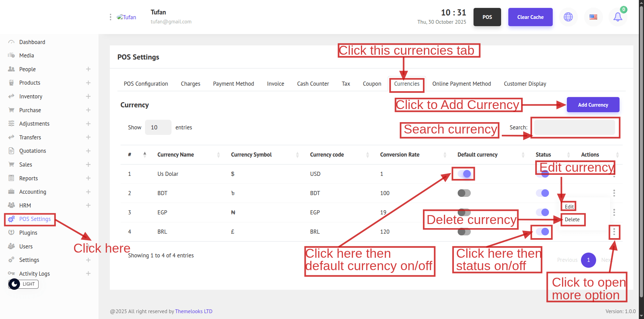The width and height of the screenshot is (644, 319).
Task: Open the globe language icon
Action: (x=568, y=17)
